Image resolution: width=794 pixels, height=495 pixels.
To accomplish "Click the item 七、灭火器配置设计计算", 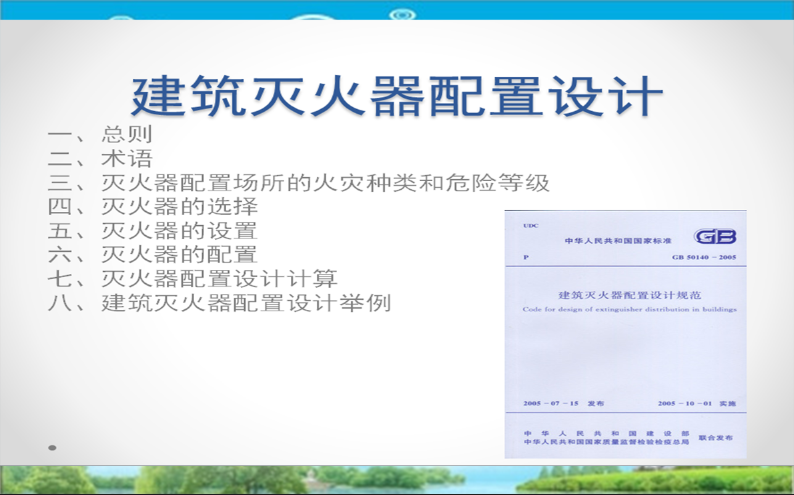I will coord(193,279).
